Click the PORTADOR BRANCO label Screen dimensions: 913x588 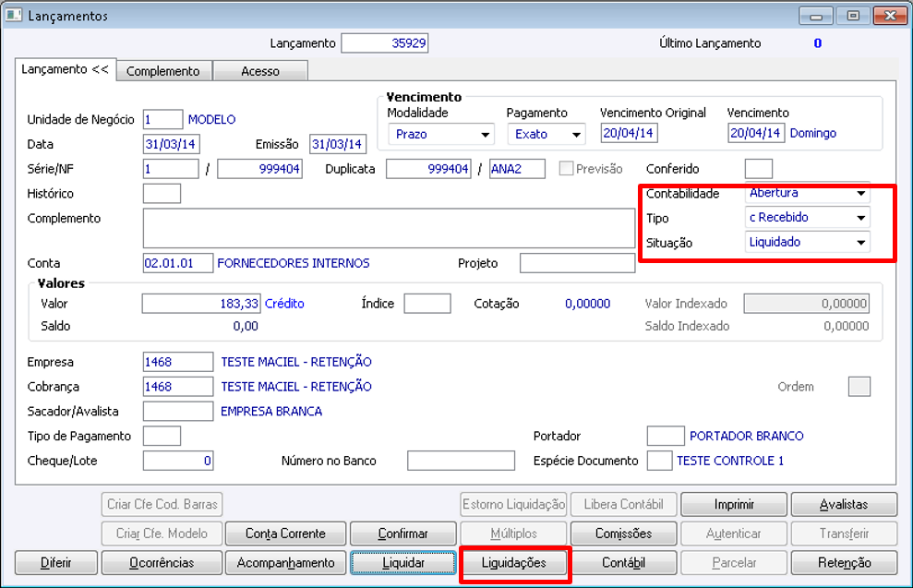tap(747, 436)
